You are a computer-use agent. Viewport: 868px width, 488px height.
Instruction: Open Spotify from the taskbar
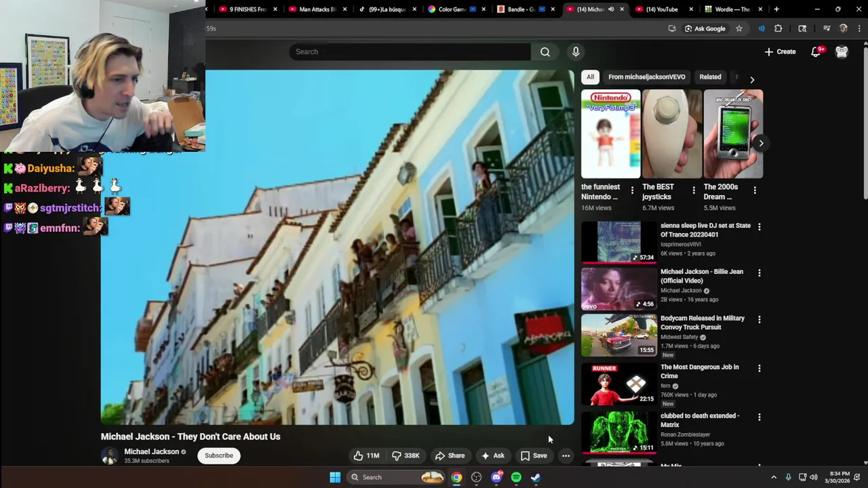[516, 477]
